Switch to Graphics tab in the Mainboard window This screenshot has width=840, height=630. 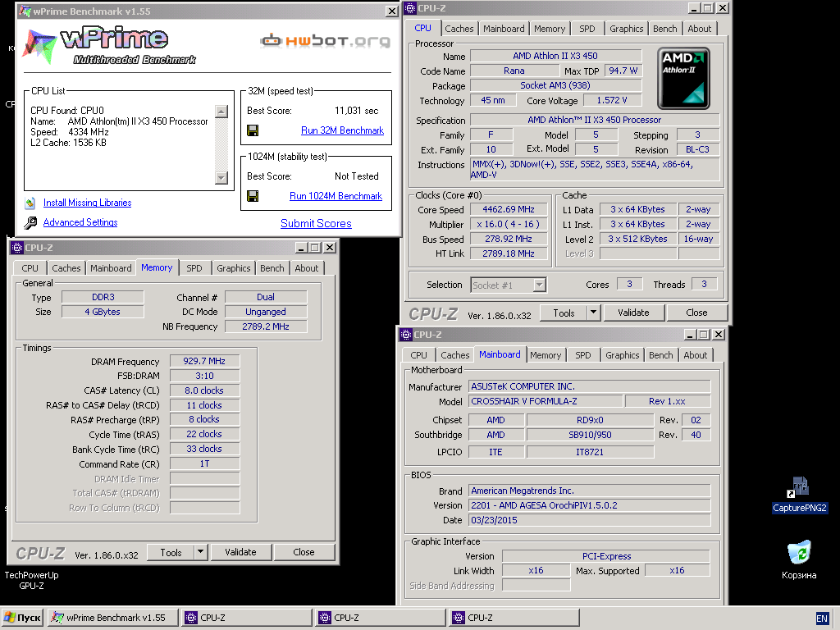pos(622,355)
